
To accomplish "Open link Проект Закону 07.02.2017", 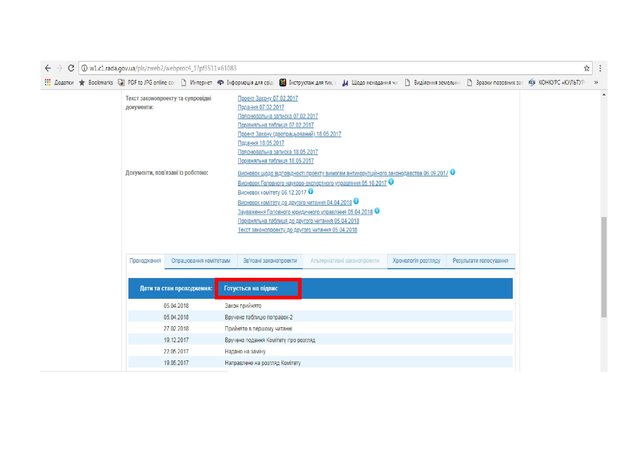I will [268, 98].
